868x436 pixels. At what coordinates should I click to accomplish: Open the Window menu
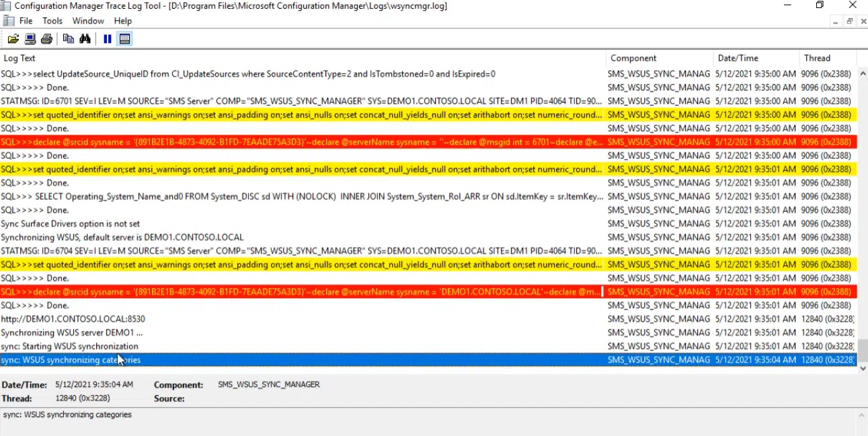pos(88,21)
